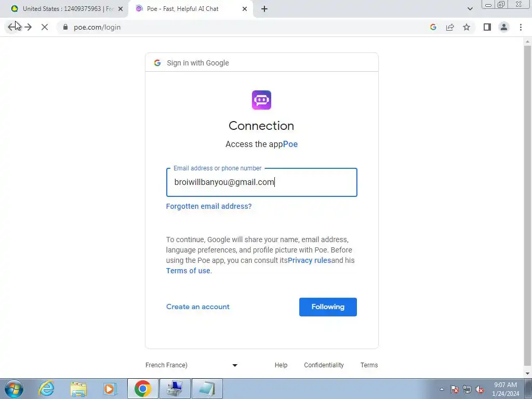The width and height of the screenshot is (532, 399).
Task: Click the address bar URL poe.com/login
Action: click(x=97, y=27)
